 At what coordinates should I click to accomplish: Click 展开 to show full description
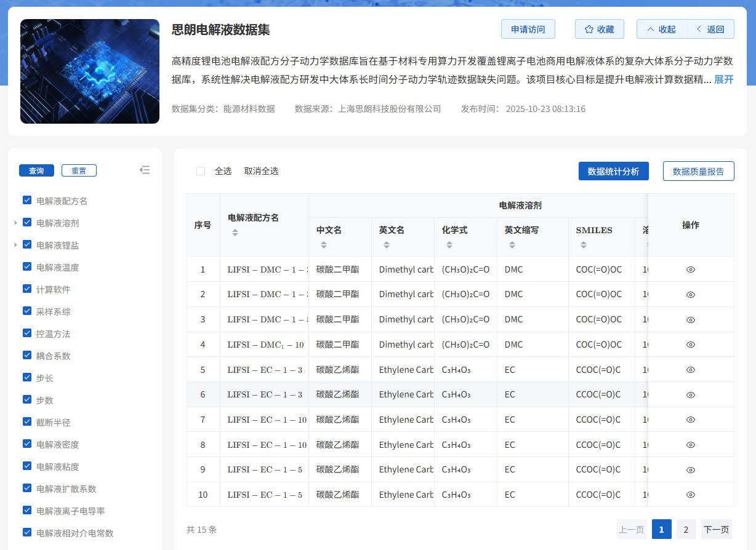click(725, 80)
